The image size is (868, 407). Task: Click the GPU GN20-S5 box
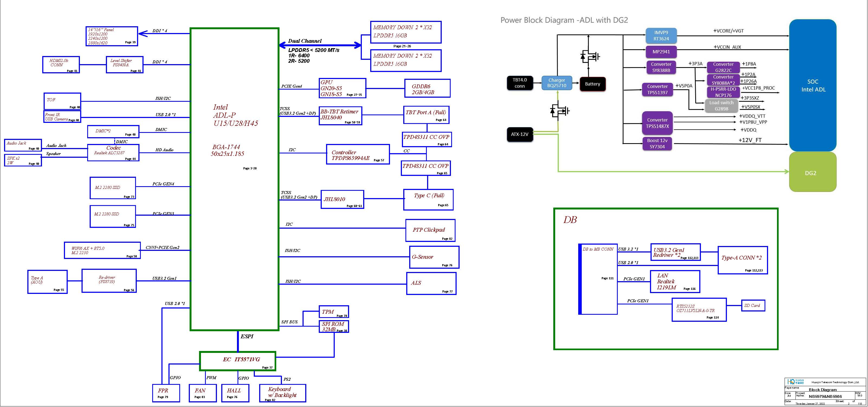[342, 88]
